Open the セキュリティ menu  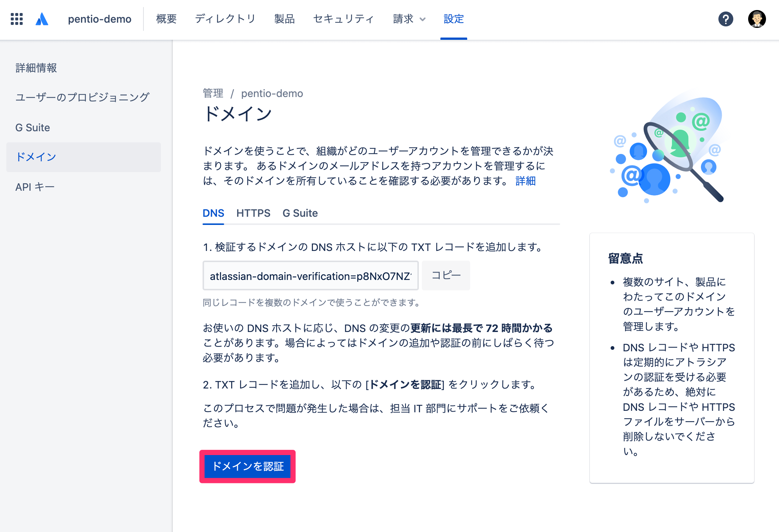344,19
